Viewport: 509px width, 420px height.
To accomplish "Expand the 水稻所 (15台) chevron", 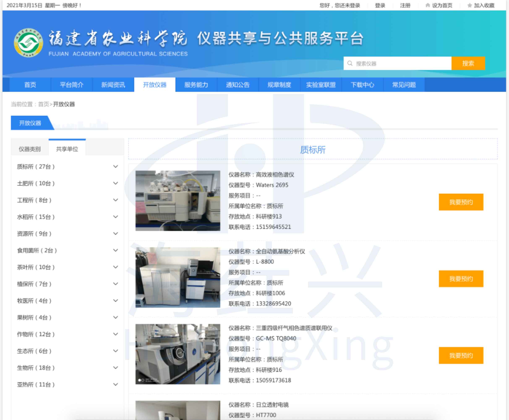I will tap(116, 217).
